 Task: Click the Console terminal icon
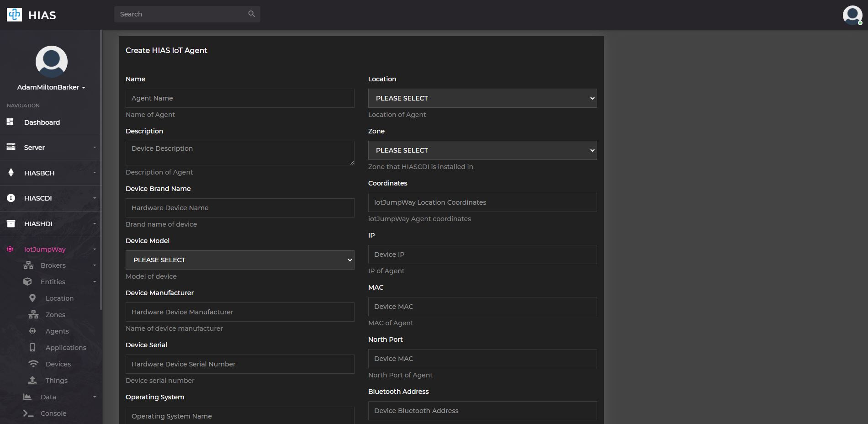click(x=28, y=413)
